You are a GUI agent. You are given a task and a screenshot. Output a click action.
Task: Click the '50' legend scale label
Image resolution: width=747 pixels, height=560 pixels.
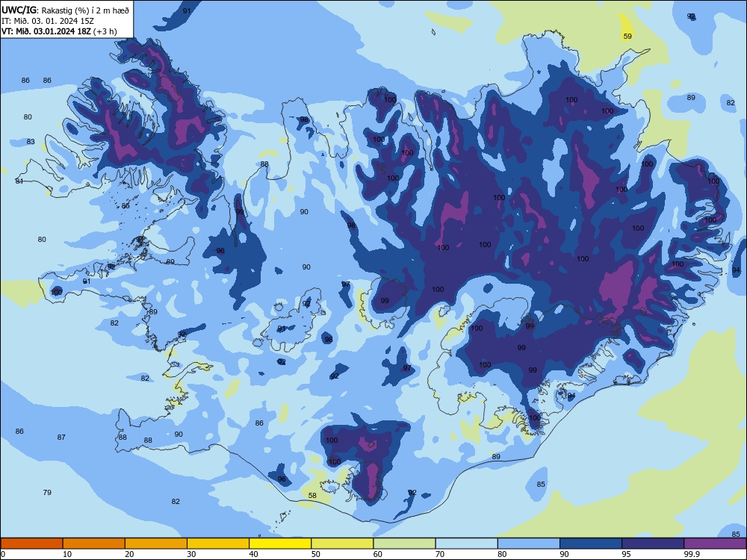coord(316,554)
